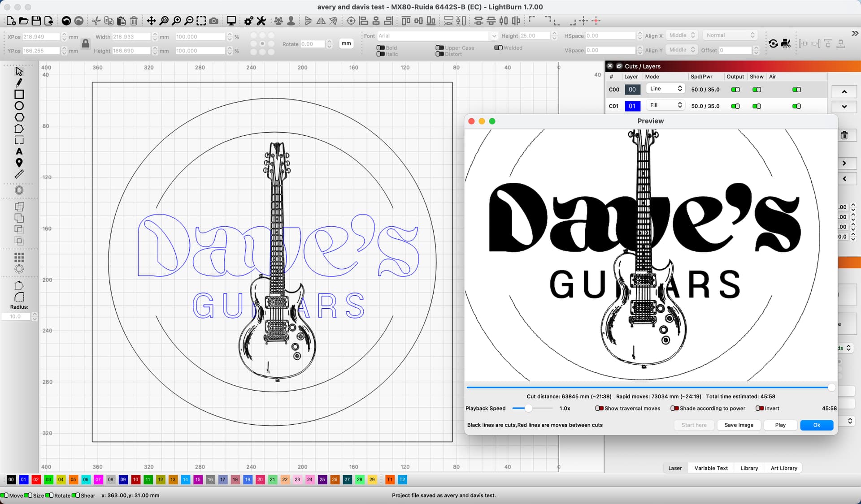
Task: Switch to the Library tab
Action: coord(749,468)
